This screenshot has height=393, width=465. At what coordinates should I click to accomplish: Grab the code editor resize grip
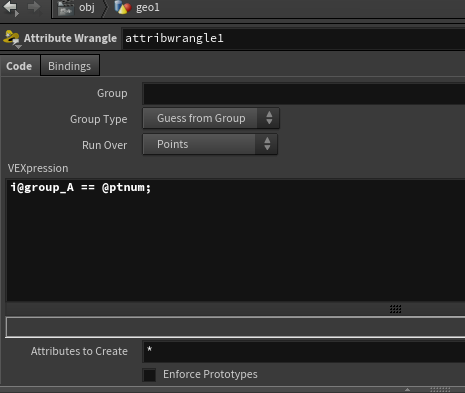pyautogui.click(x=396, y=309)
